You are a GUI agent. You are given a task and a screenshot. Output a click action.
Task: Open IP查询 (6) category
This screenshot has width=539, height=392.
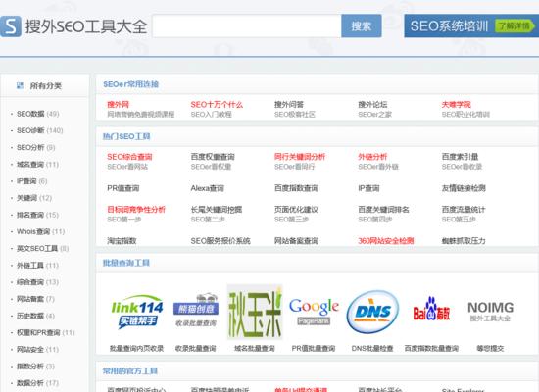point(31,181)
